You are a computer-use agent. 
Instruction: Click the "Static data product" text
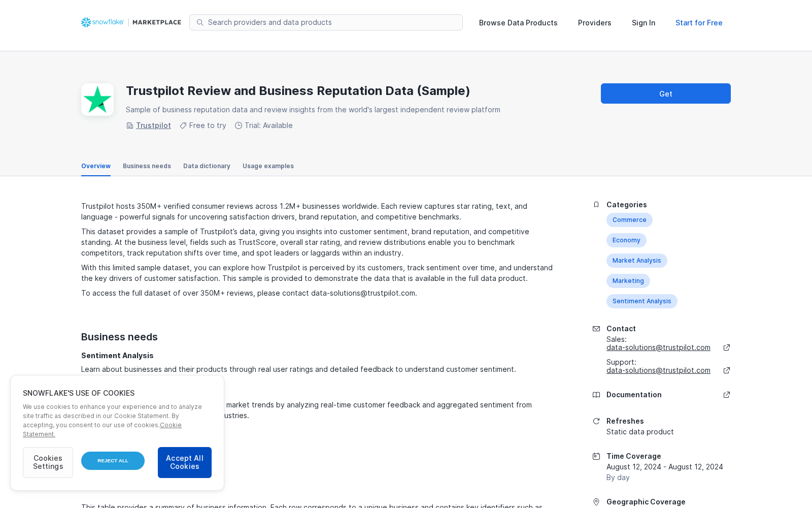click(x=640, y=432)
